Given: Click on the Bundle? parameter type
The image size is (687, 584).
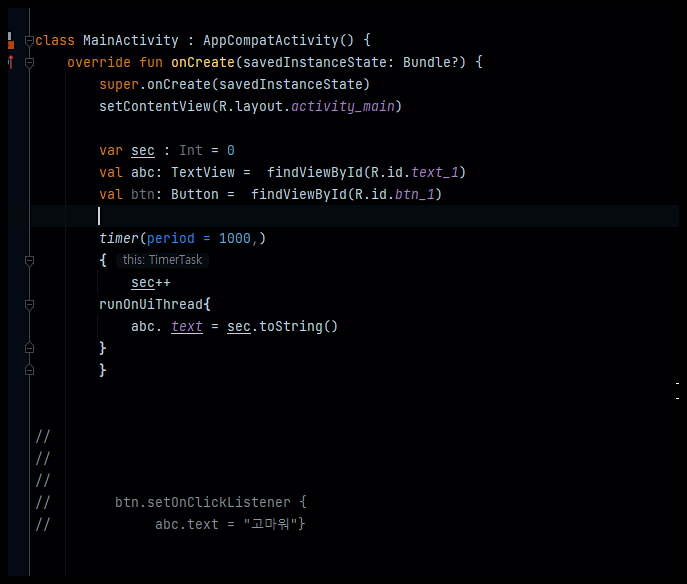Looking at the screenshot, I should pos(429,62).
